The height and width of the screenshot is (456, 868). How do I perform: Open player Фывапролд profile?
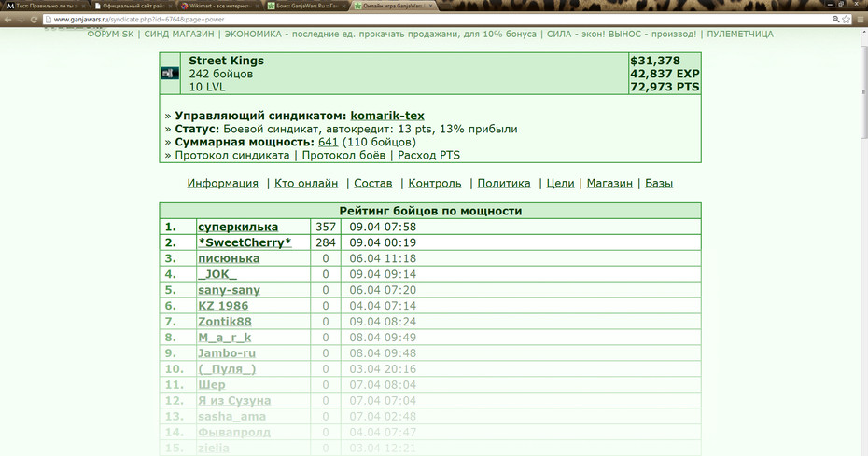tap(234, 432)
